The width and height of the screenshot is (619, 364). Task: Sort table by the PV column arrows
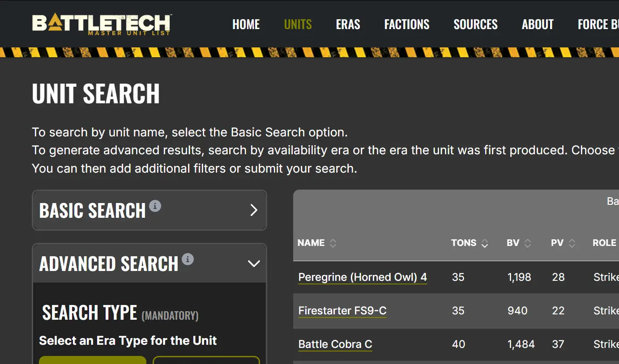pos(572,243)
